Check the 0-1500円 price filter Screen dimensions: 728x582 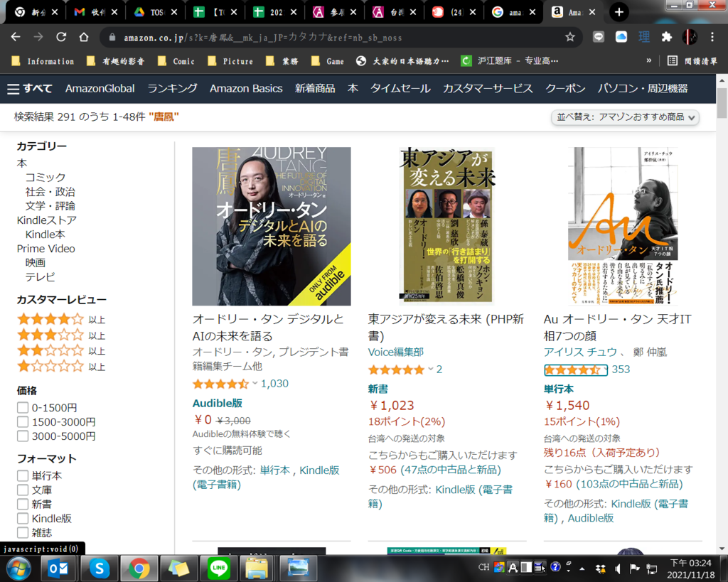22,407
